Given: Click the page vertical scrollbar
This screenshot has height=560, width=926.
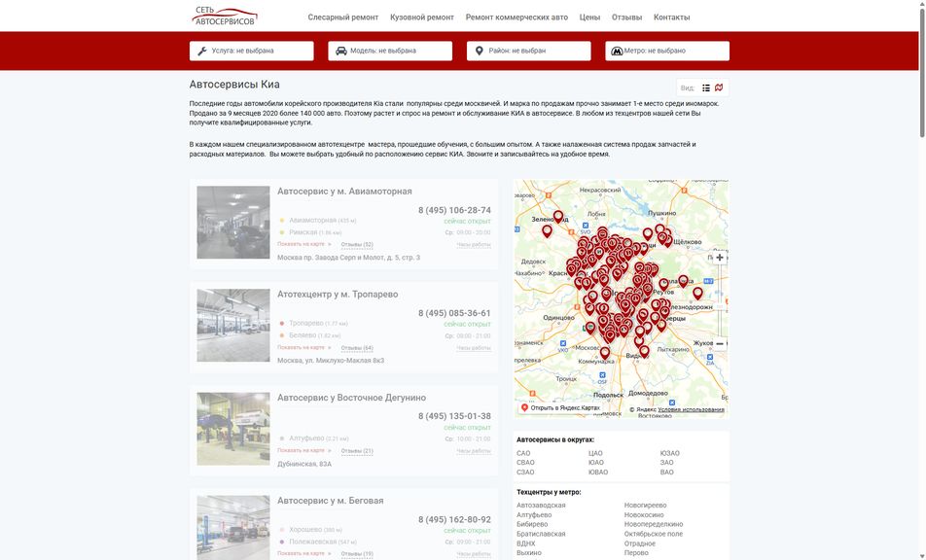Looking at the screenshot, I should tap(922, 71).
